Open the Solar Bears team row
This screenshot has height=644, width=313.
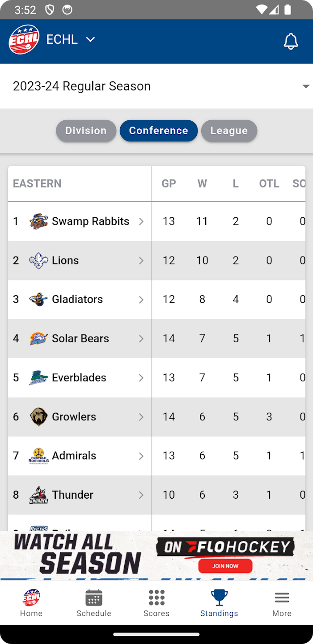(x=80, y=339)
